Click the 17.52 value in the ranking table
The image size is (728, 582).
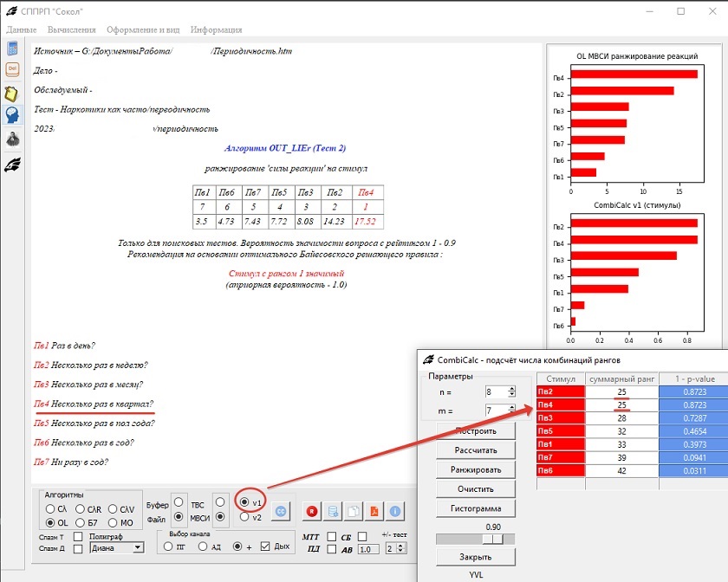[365, 222]
